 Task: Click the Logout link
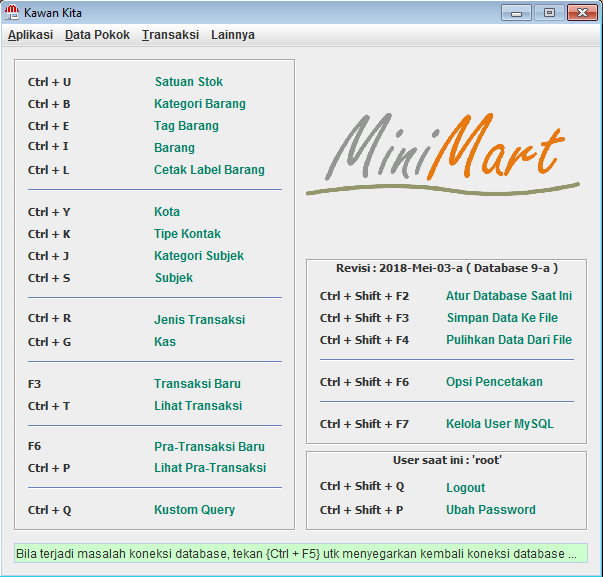click(465, 488)
